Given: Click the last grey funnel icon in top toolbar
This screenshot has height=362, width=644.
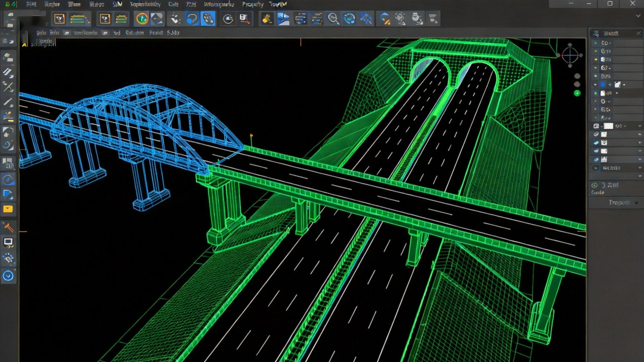Looking at the screenshot, I should [x=434, y=19].
